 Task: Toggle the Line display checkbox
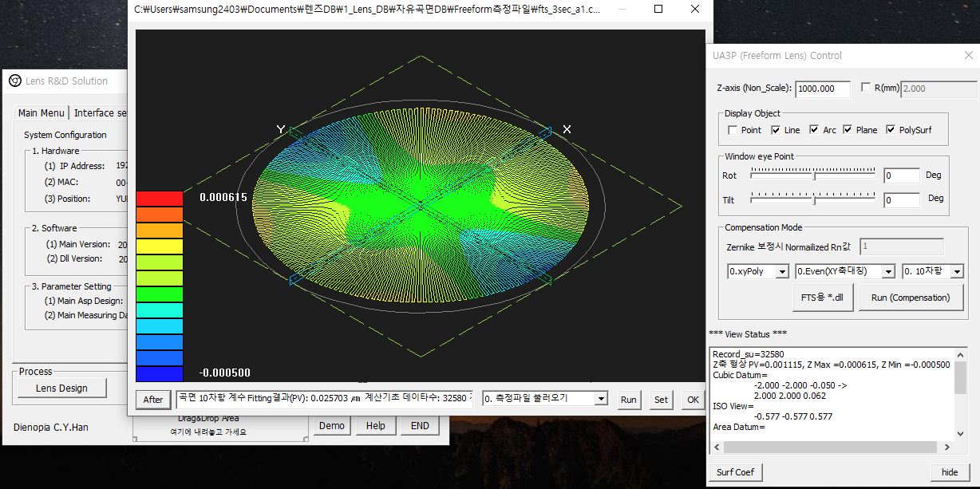[x=776, y=130]
